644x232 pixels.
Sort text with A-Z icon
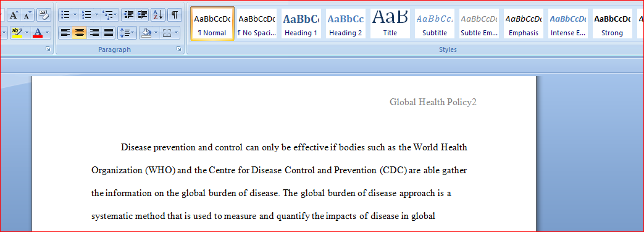tap(158, 15)
